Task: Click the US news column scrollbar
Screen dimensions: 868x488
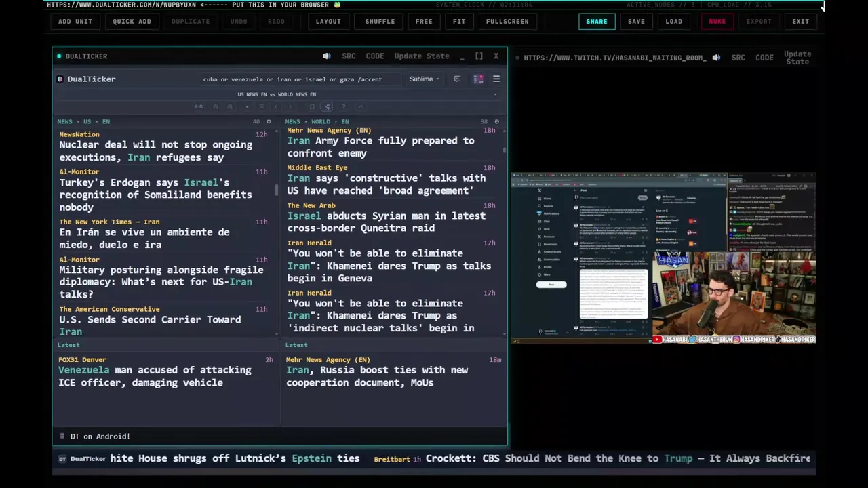Action: [277, 190]
